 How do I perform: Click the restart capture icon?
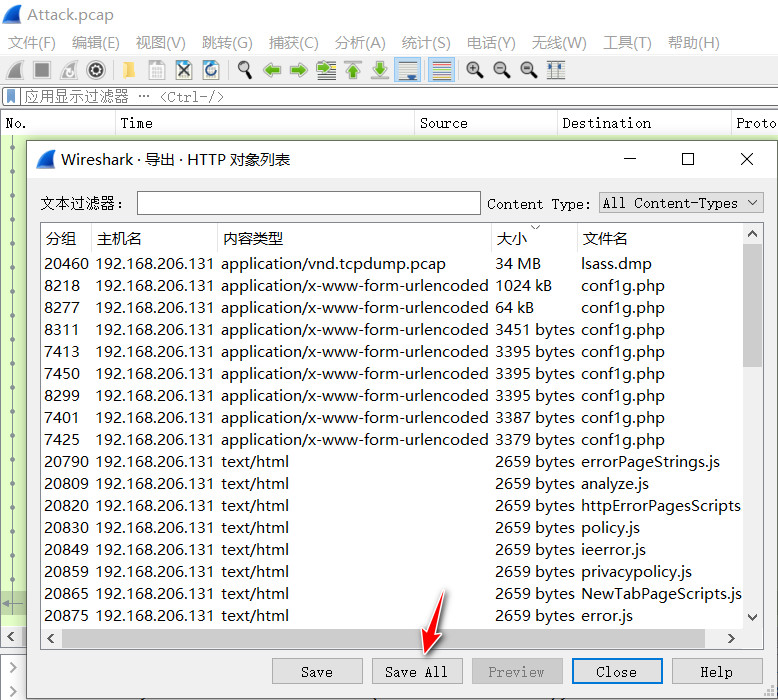point(69,70)
